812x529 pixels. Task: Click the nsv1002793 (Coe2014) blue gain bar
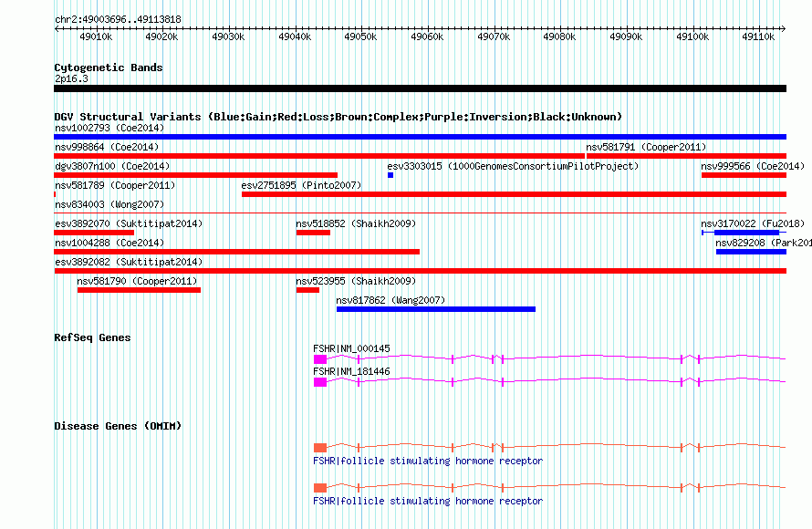pyautogui.click(x=420, y=137)
